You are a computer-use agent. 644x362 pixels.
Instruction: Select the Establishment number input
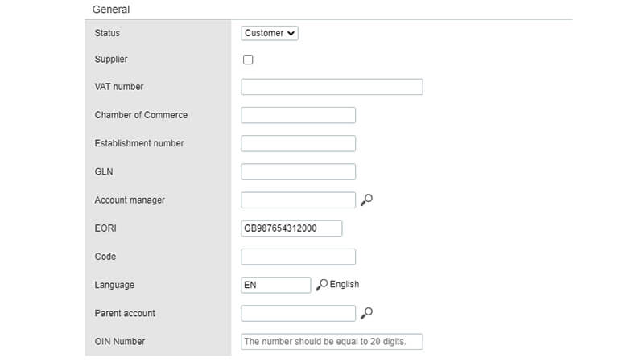pyautogui.click(x=298, y=144)
